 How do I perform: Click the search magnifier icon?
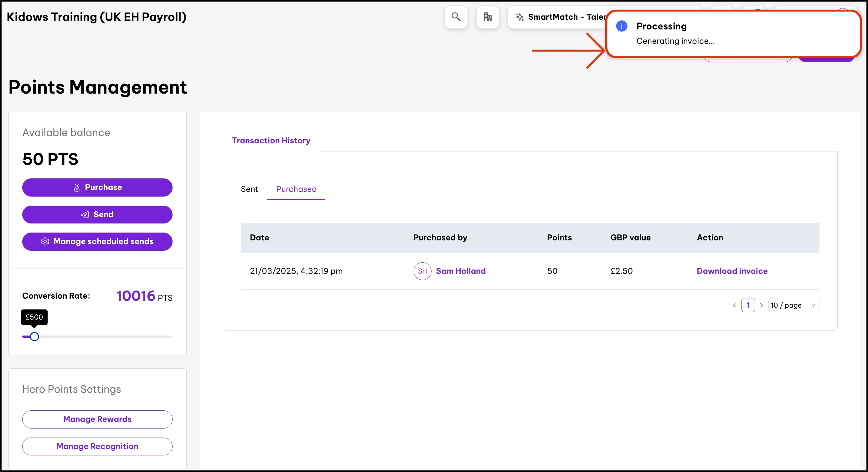(x=456, y=17)
